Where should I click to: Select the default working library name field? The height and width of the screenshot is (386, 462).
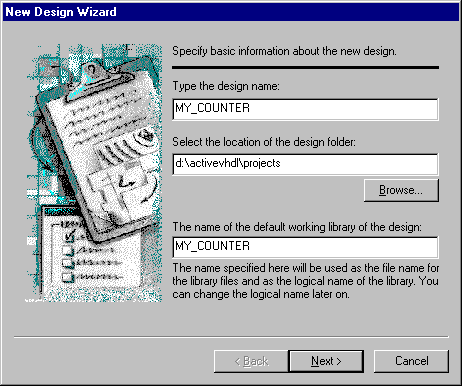[x=305, y=247]
